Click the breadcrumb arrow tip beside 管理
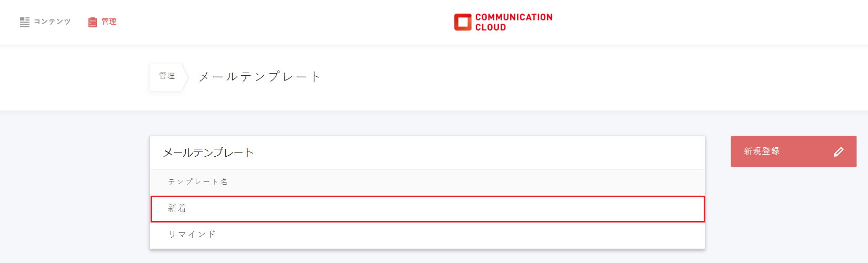868x263 pixels. 186,77
